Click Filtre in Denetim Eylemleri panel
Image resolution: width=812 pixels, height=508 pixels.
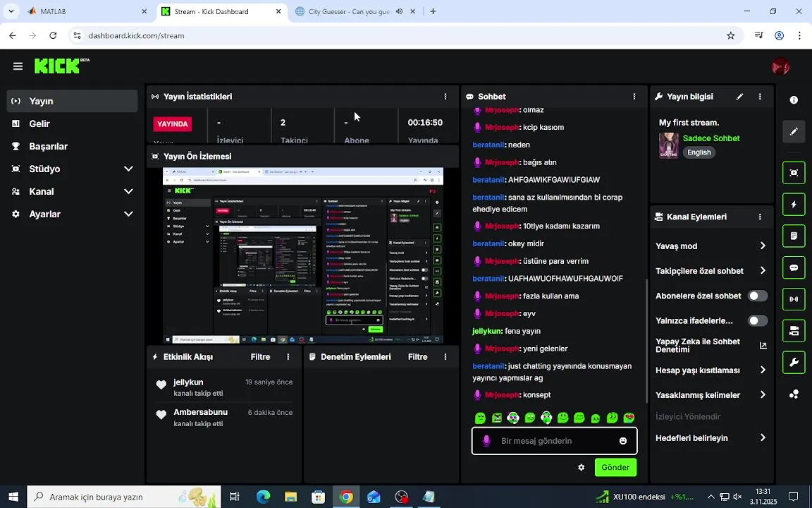point(417,356)
